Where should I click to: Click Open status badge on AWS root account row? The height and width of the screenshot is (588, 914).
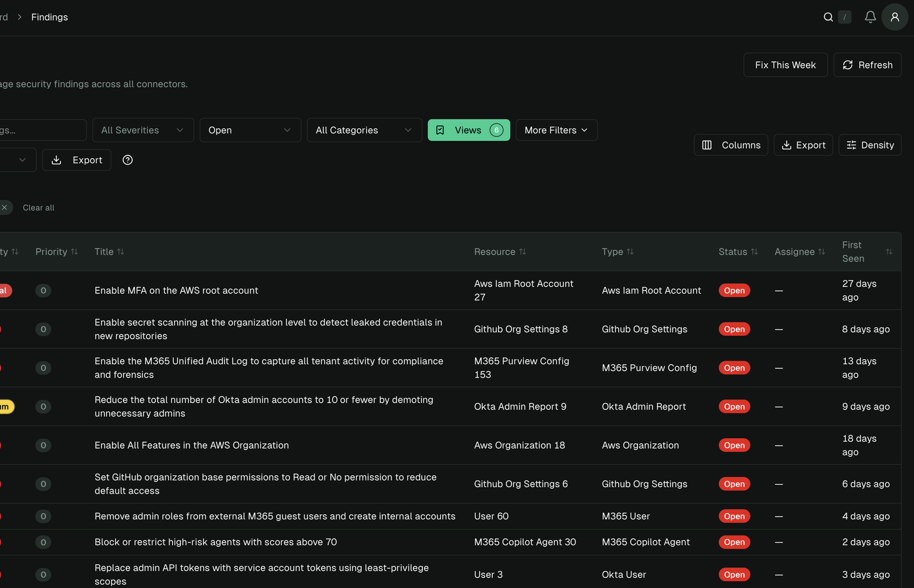click(x=734, y=290)
